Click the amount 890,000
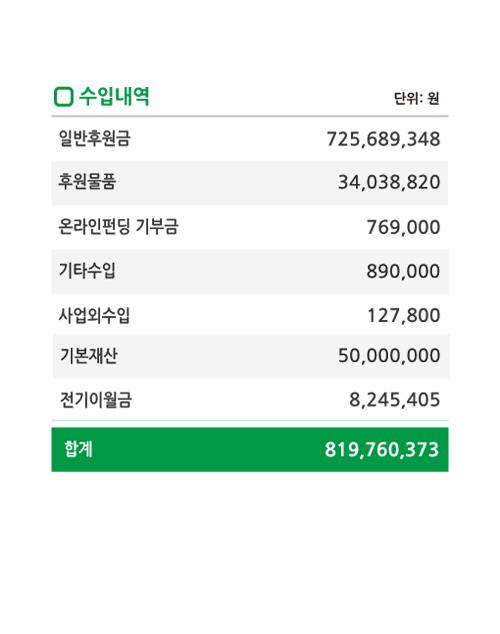The image size is (500, 634). tap(403, 271)
